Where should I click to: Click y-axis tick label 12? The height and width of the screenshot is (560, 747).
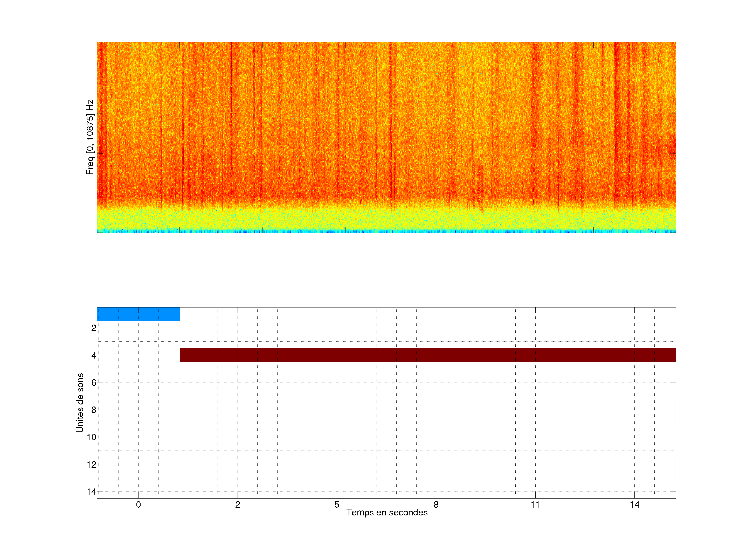(92, 465)
